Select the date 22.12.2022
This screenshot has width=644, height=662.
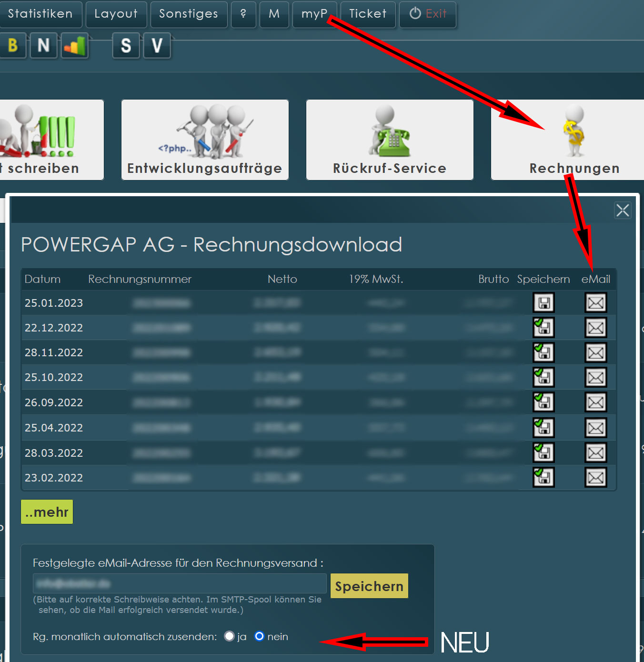(x=54, y=328)
